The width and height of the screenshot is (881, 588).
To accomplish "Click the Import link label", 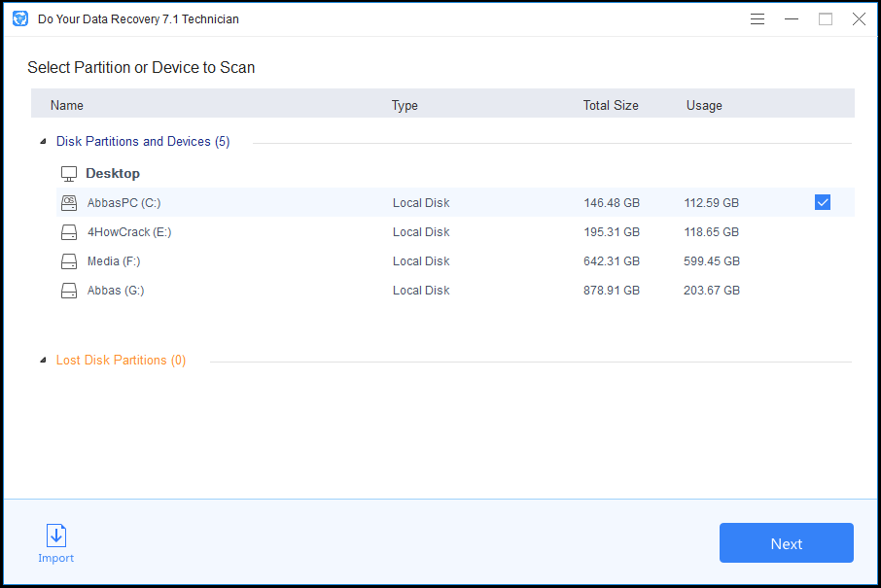I will tap(56, 558).
